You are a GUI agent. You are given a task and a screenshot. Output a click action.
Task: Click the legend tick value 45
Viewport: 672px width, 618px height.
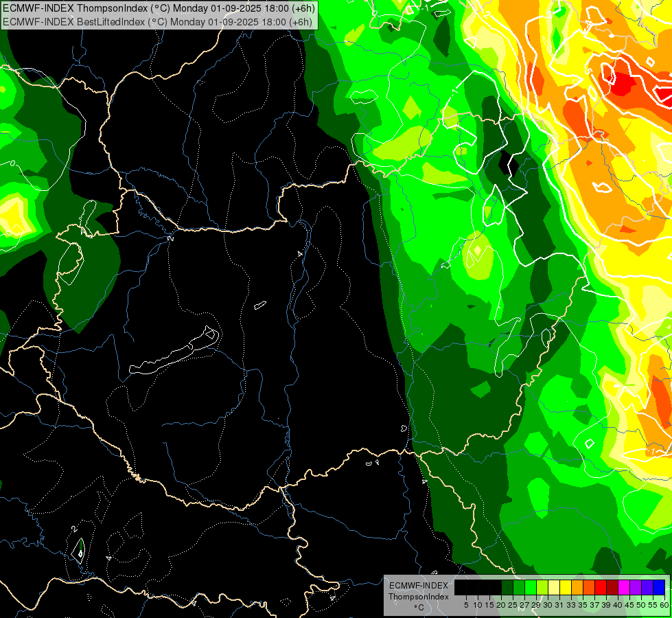click(630, 605)
